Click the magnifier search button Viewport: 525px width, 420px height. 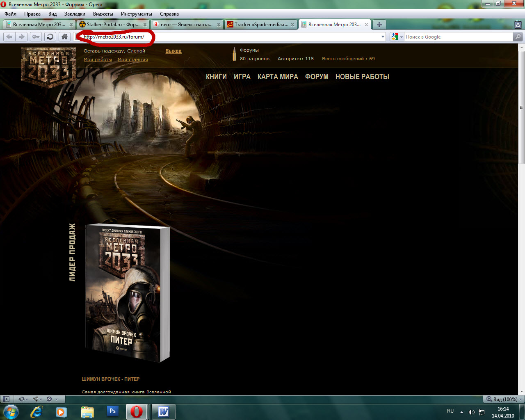pyautogui.click(x=518, y=37)
